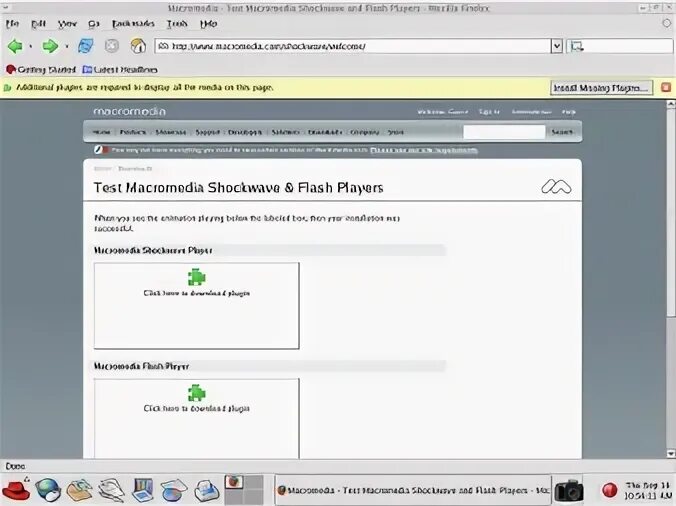Launch the presentation panel icon

[x=143, y=490]
